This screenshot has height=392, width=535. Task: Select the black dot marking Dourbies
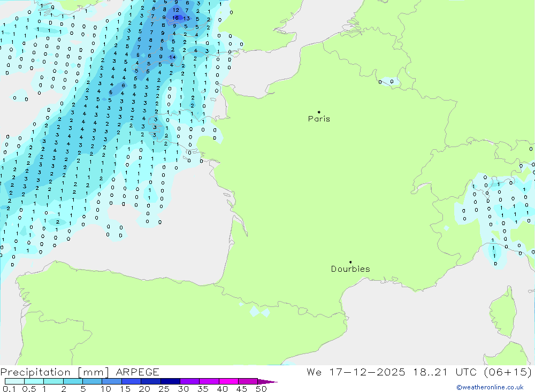point(350,262)
